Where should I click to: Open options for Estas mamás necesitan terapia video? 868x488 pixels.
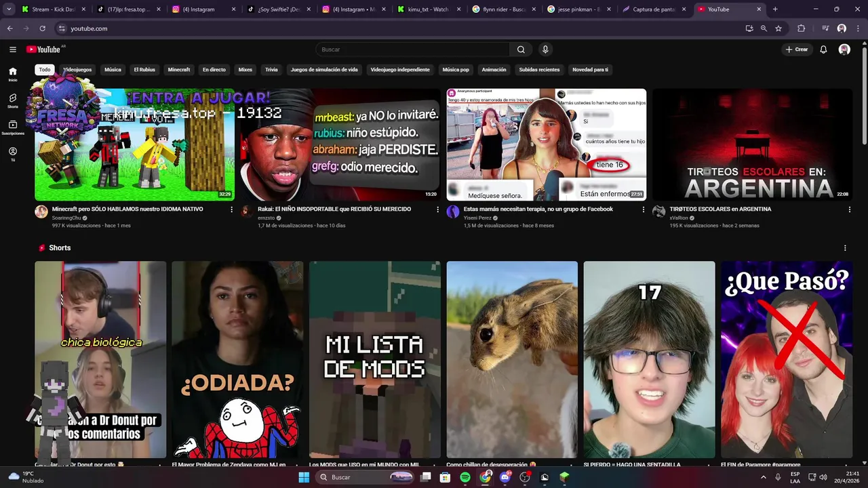click(644, 209)
